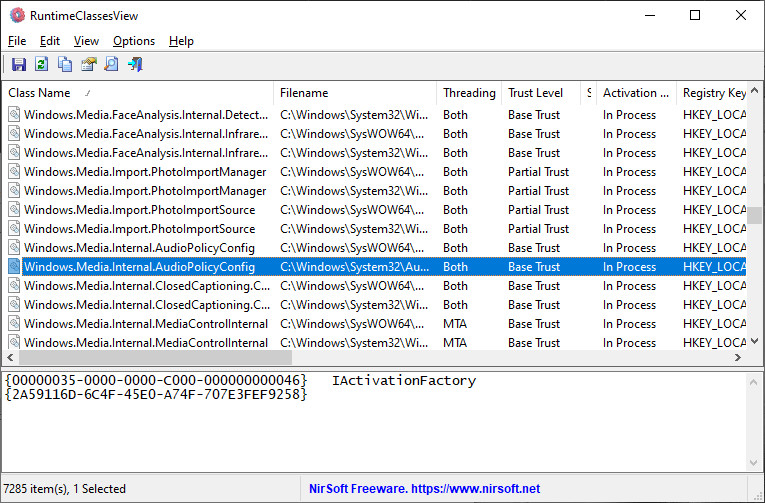Select the PhotoImportSource row with SysWOW64 path
Viewport: 765px width, 503px height.
pyautogui.click(x=375, y=210)
